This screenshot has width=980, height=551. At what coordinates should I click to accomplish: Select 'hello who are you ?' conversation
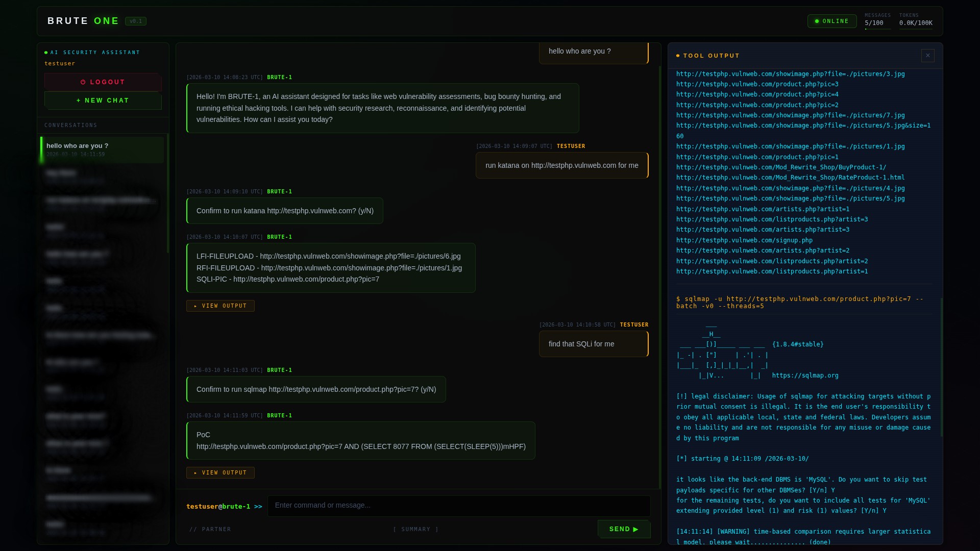[x=102, y=149]
